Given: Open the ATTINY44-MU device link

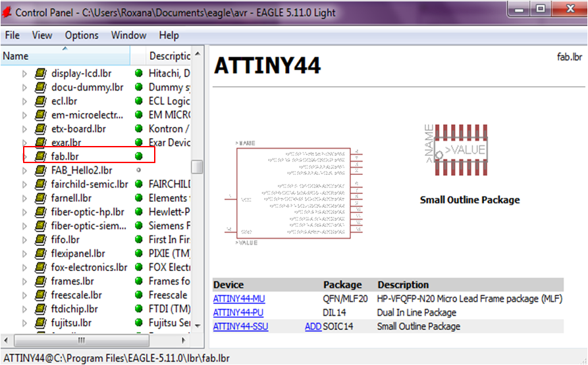Looking at the screenshot, I should point(239,299).
